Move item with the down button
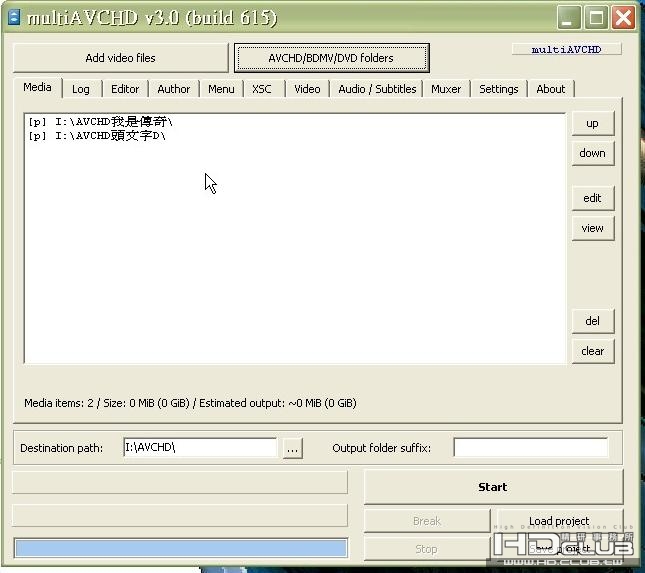 592,153
